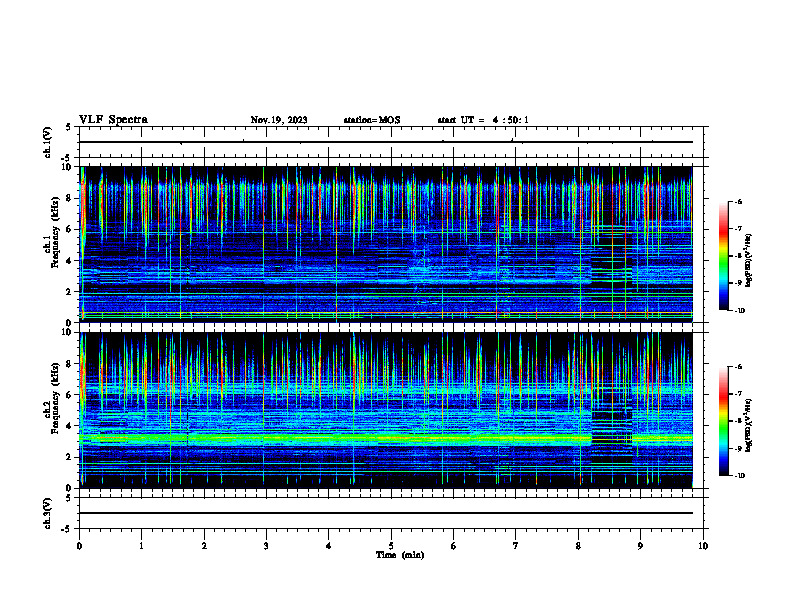Viewport: 792px width, 612px height.
Task: Click the "ch.3(V)" axis label
Action: coord(47,513)
